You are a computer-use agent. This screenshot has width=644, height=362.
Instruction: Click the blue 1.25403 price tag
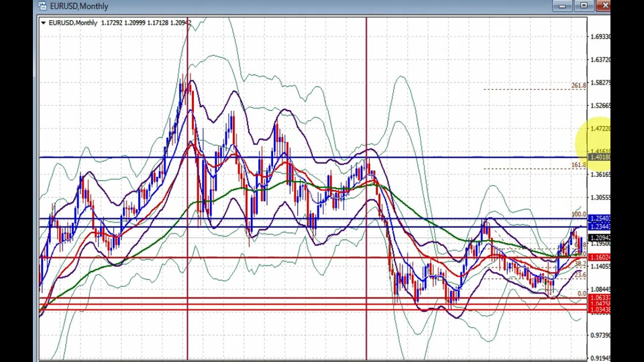click(600, 219)
